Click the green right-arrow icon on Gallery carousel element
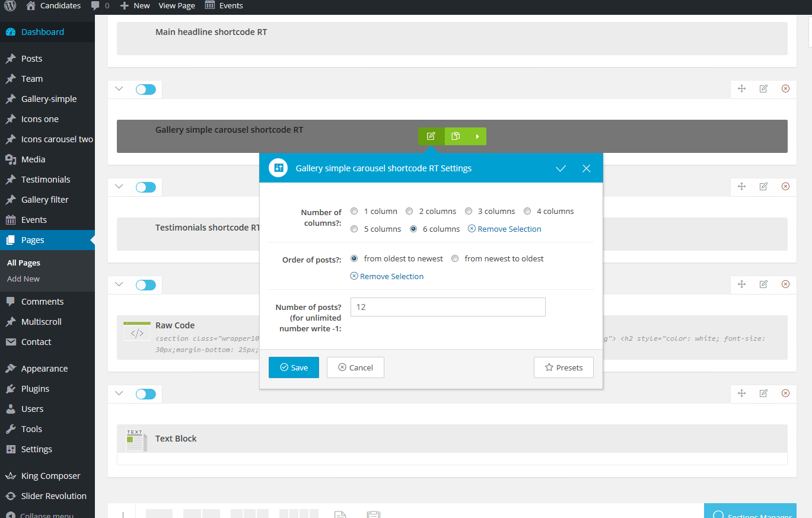 [x=477, y=136]
